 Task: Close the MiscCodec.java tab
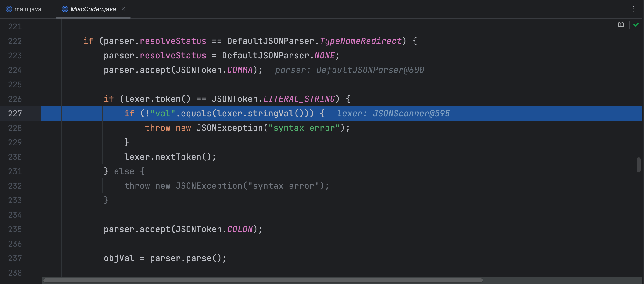click(123, 9)
